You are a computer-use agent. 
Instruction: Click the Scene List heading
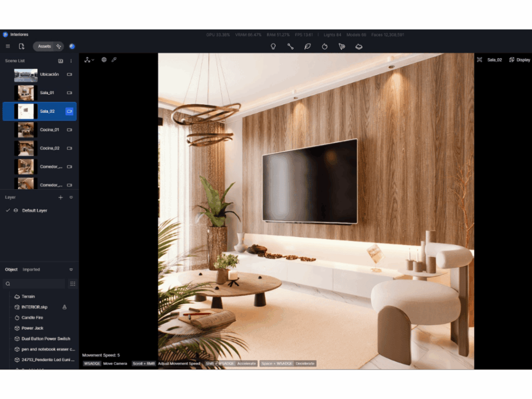[x=15, y=61]
